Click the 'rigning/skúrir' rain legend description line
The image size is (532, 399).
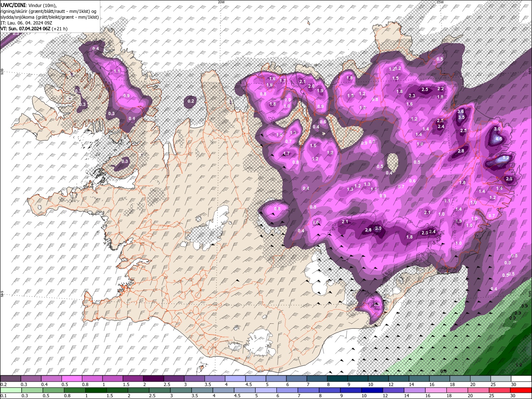(49, 11)
